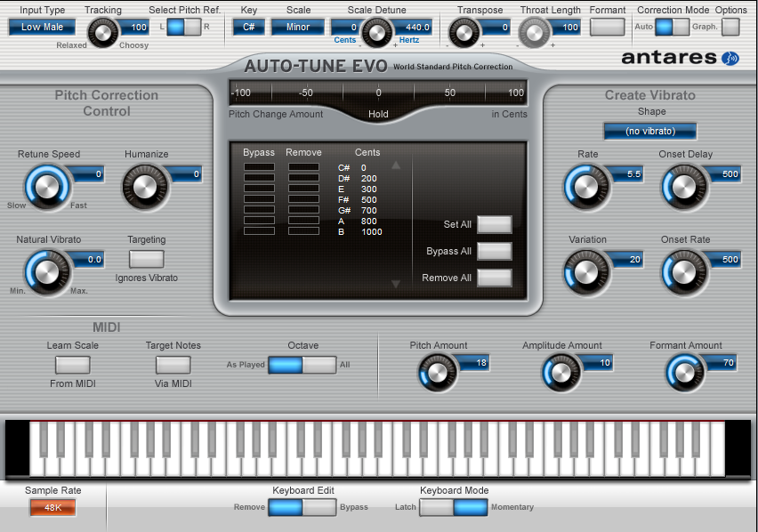Check the Remove box for B
The width and height of the screenshot is (758, 532).
(303, 231)
